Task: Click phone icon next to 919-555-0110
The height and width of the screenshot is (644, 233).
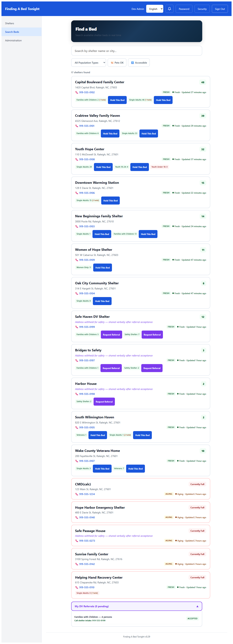Action: [x=77, y=588]
